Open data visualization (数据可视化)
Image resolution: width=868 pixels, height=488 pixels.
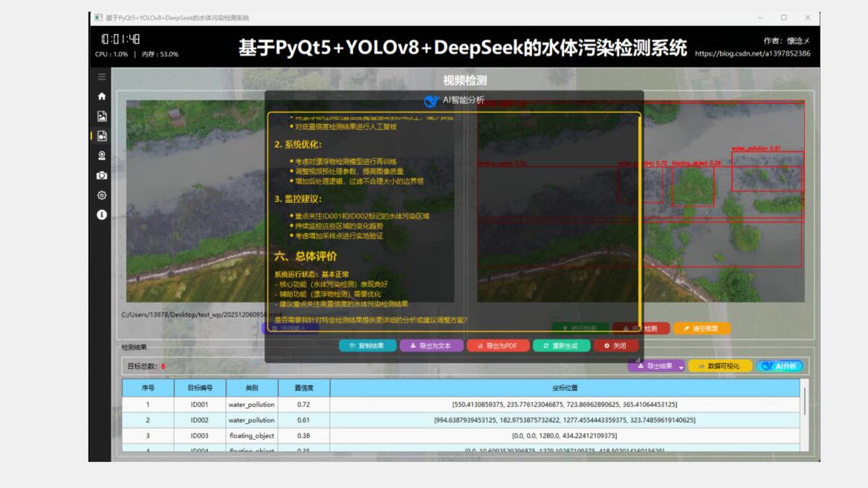[719, 366]
